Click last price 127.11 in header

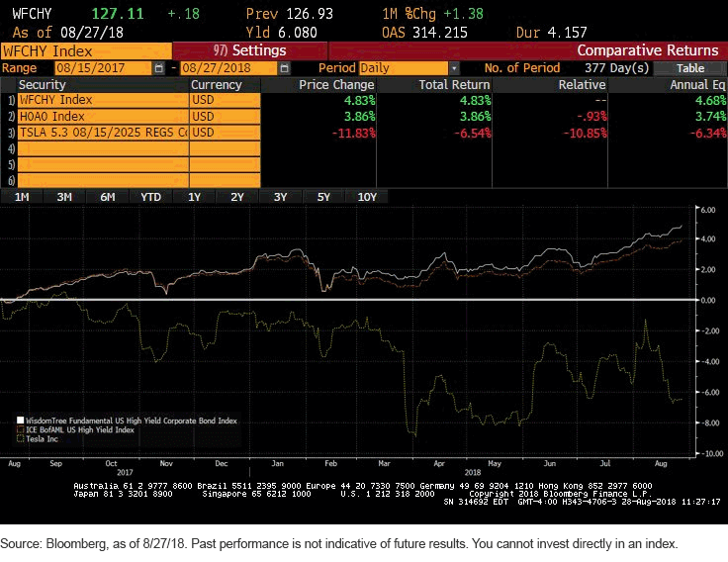pos(118,14)
